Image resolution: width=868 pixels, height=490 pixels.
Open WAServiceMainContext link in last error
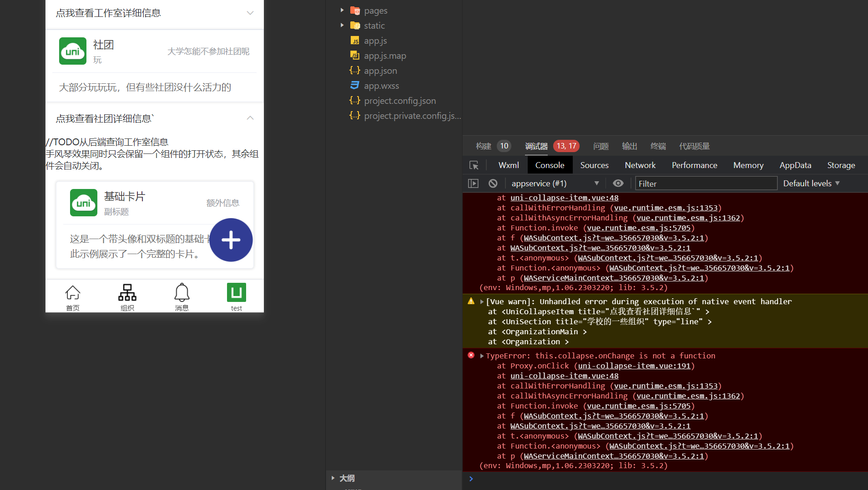[614, 456]
